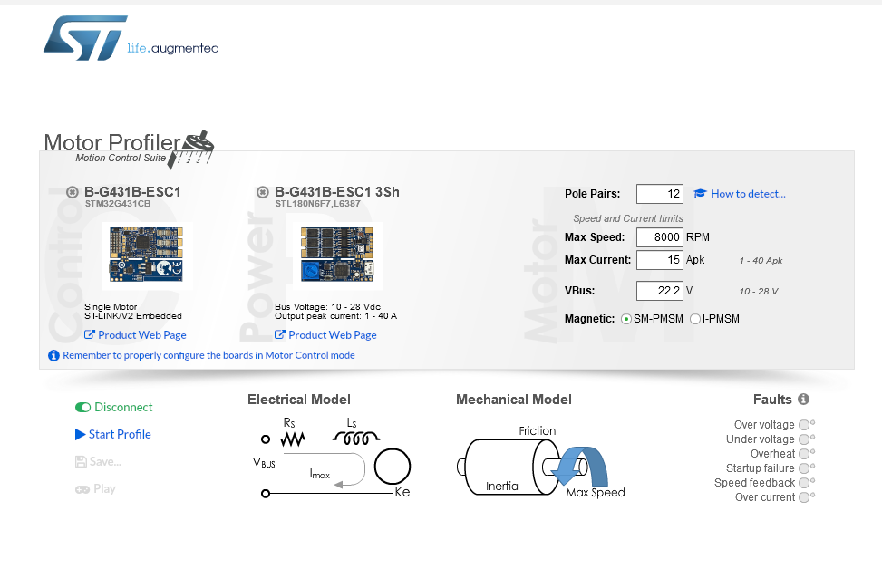
Task: Click the ST life.augmented logo
Action: [131, 38]
